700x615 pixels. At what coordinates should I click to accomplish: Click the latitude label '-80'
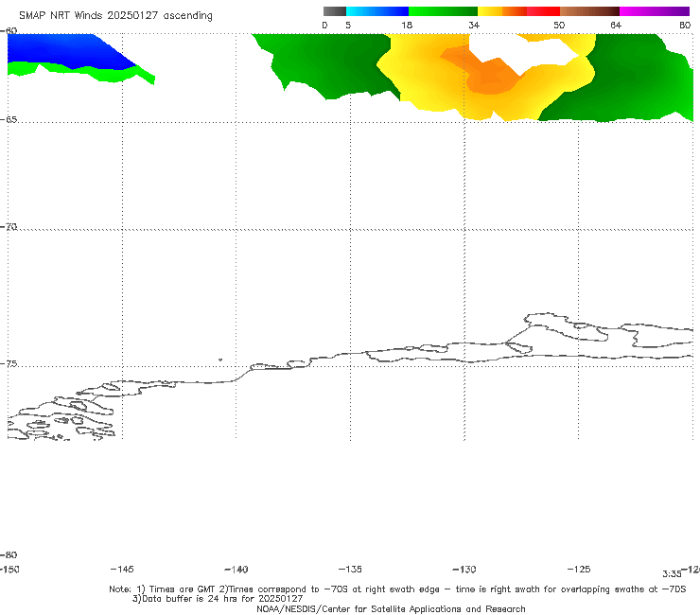[9, 554]
